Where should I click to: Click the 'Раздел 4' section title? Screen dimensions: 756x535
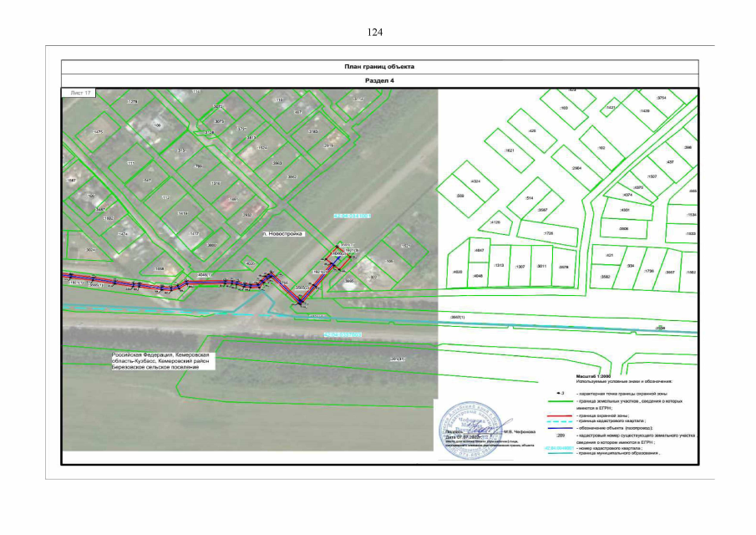pos(378,80)
